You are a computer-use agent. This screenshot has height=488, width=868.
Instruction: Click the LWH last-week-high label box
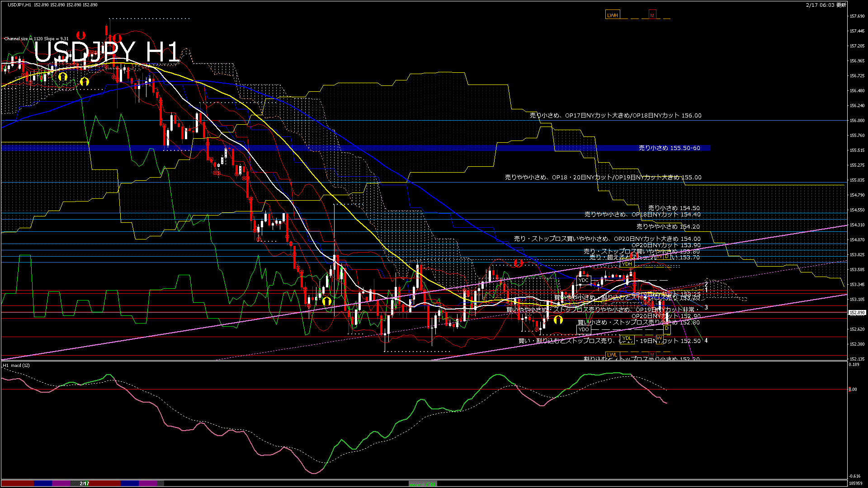612,15
